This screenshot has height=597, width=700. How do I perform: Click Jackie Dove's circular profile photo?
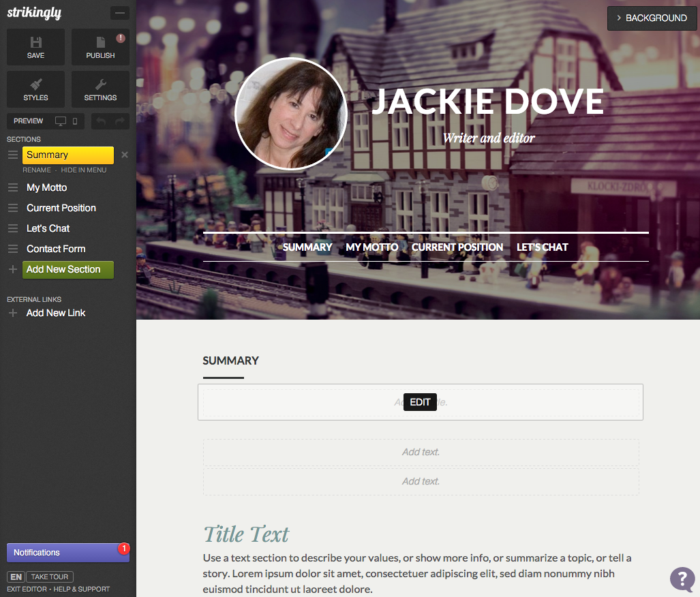tap(291, 114)
